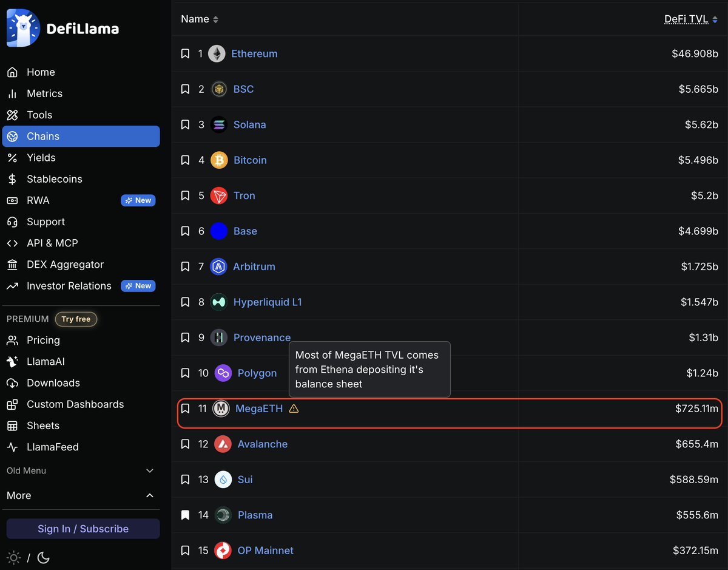Click the Bitcoin logo icon
The image size is (728, 570).
point(219,160)
